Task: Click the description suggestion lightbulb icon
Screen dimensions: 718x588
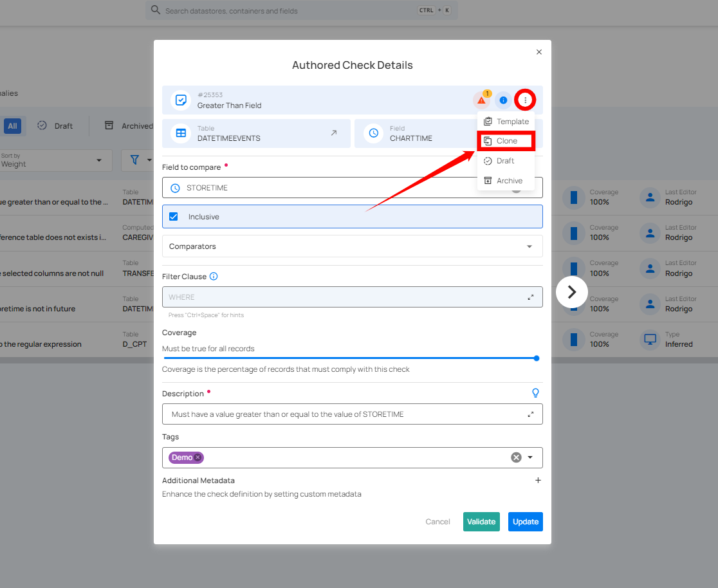Action: [535, 393]
